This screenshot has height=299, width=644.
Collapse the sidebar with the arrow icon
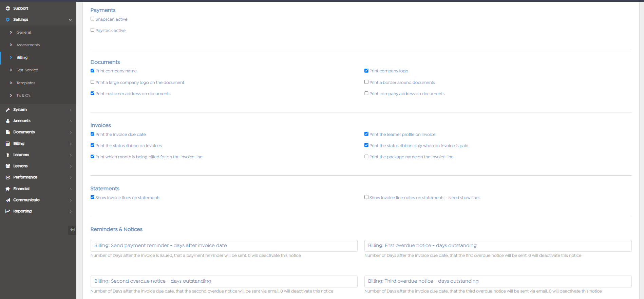click(x=72, y=230)
